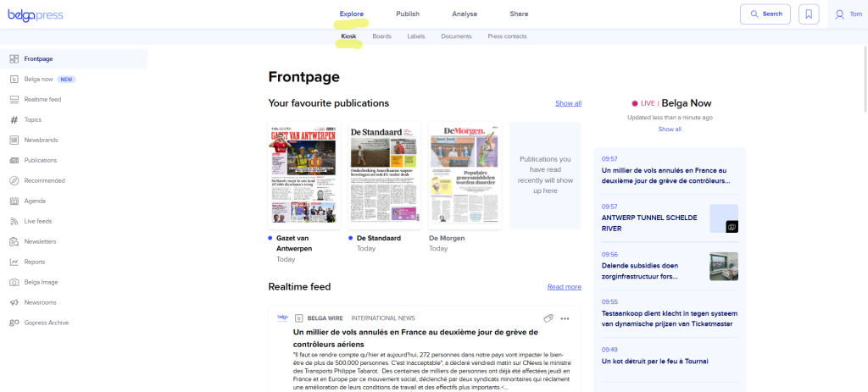
Task: Open Un kot détruit par le feu item
Action: (x=670, y=356)
